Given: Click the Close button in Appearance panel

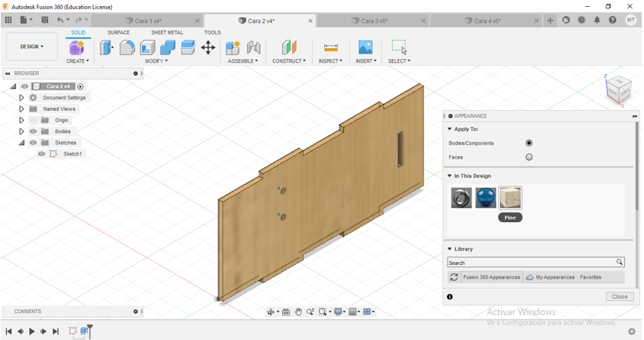Looking at the screenshot, I should (x=619, y=296).
